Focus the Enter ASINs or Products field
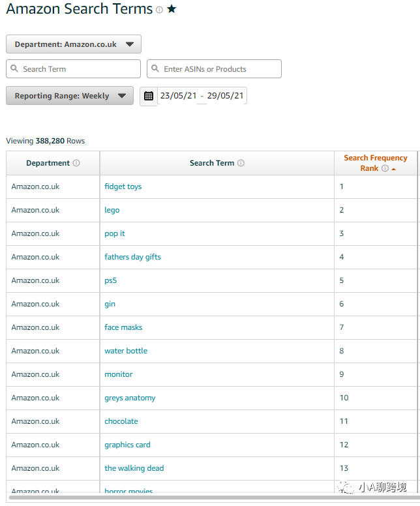 [x=214, y=68]
